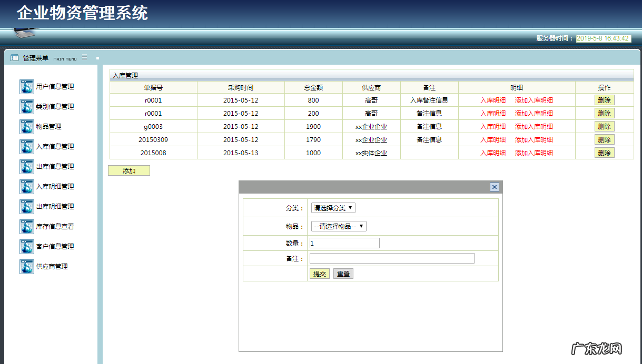Image resolution: width=642 pixels, height=364 pixels.
Task: Click 添加入库明细 for order g0003
Action: click(x=534, y=126)
